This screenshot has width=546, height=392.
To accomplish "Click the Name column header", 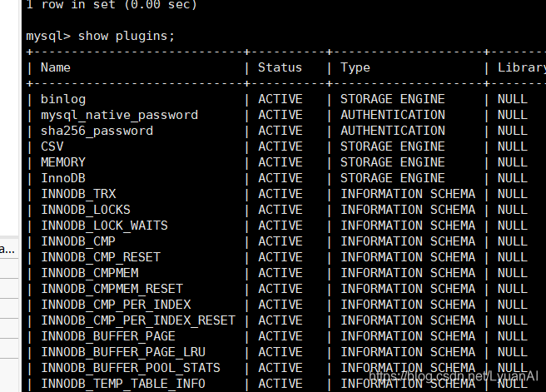I will [56, 67].
